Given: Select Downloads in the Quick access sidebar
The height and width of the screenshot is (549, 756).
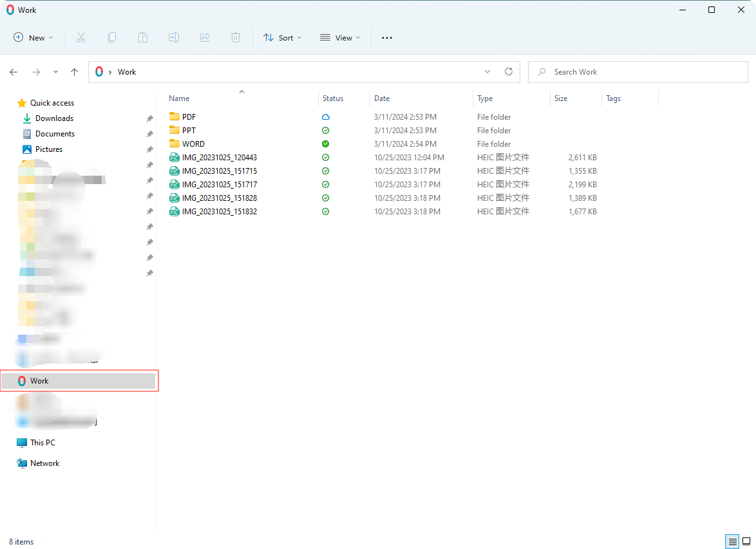Looking at the screenshot, I should coord(53,118).
